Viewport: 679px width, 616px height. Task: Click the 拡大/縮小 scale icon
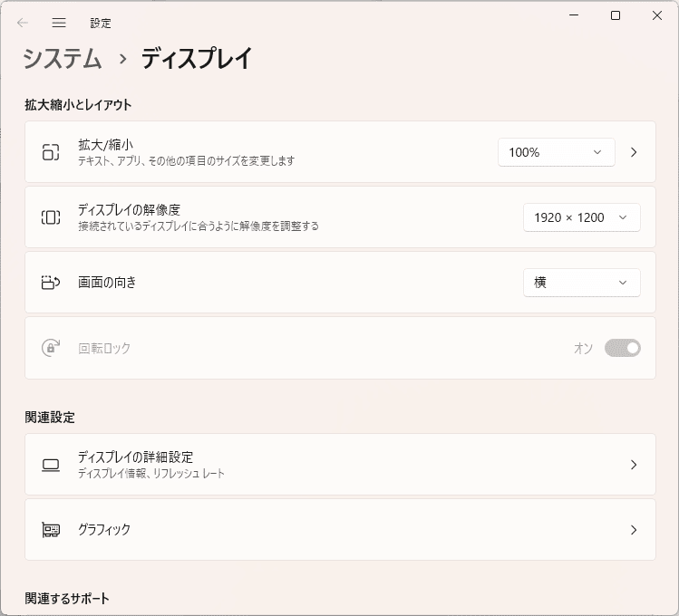[51, 152]
